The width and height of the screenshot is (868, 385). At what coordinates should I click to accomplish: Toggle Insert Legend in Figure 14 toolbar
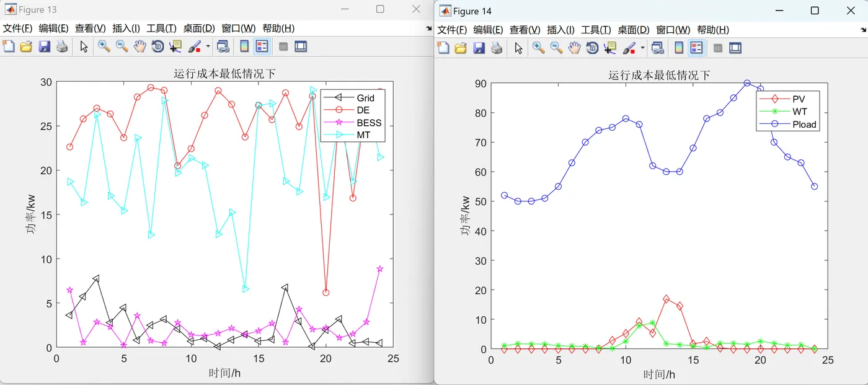click(697, 48)
